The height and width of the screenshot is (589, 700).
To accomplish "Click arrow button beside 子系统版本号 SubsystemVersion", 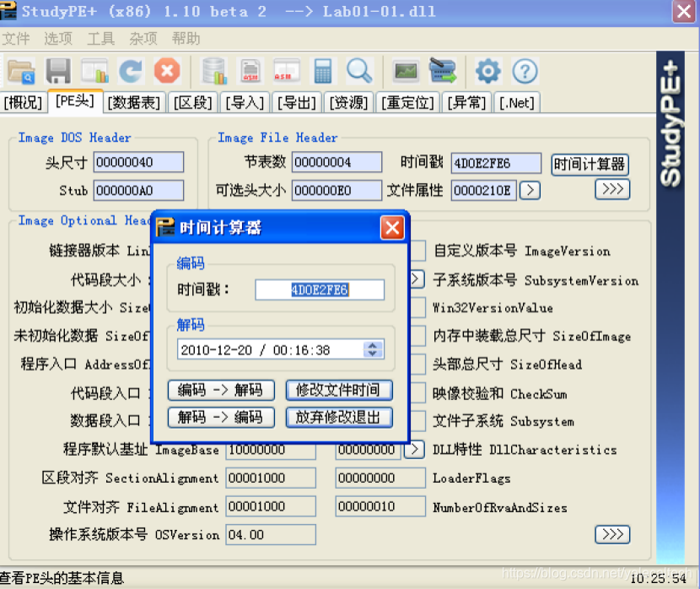I will (x=415, y=279).
